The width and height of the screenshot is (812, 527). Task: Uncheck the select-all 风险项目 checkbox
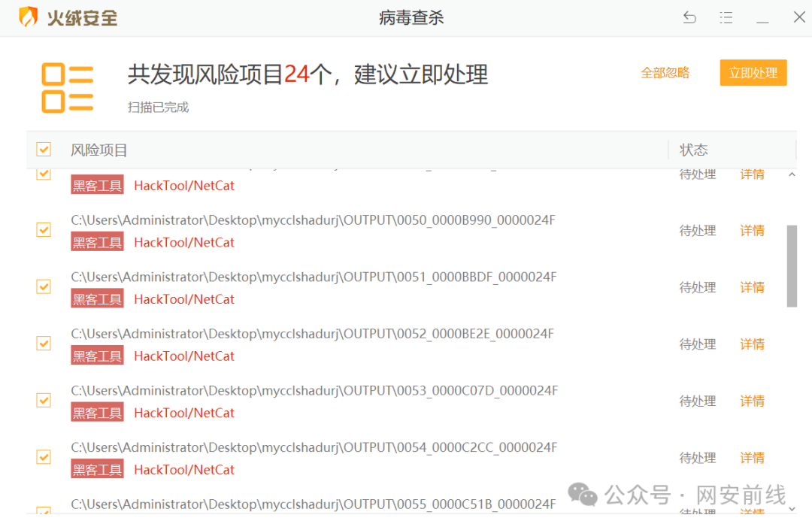[x=43, y=149]
